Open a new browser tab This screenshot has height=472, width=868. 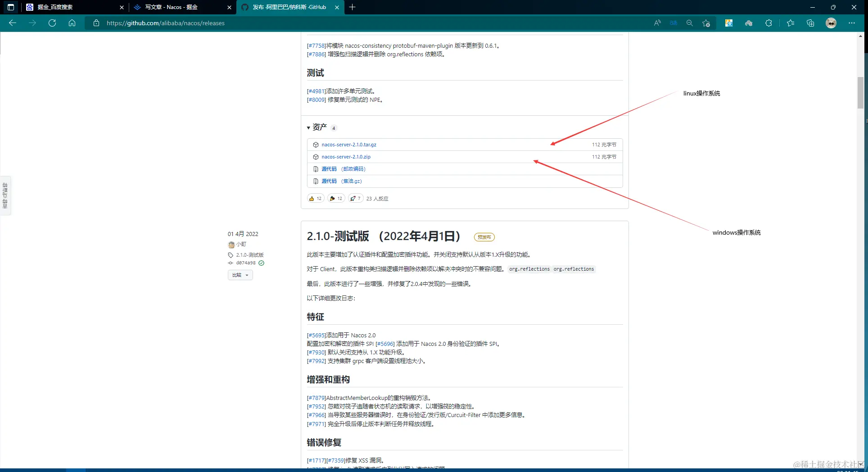tap(352, 7)
